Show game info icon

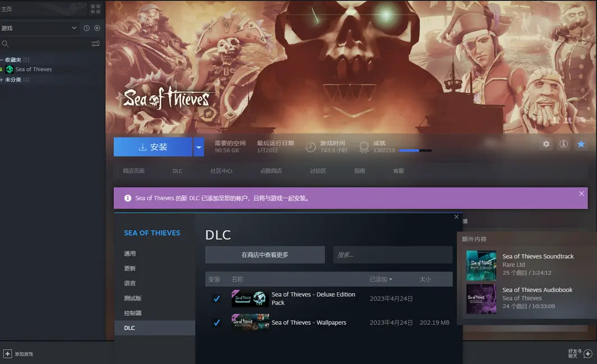coord(563,144)
